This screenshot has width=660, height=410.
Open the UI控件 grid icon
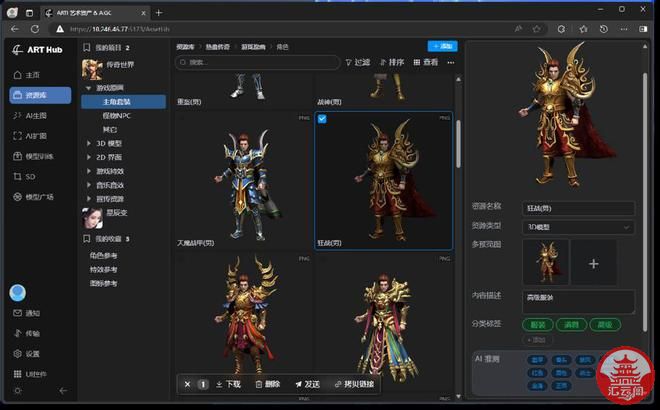17,374
